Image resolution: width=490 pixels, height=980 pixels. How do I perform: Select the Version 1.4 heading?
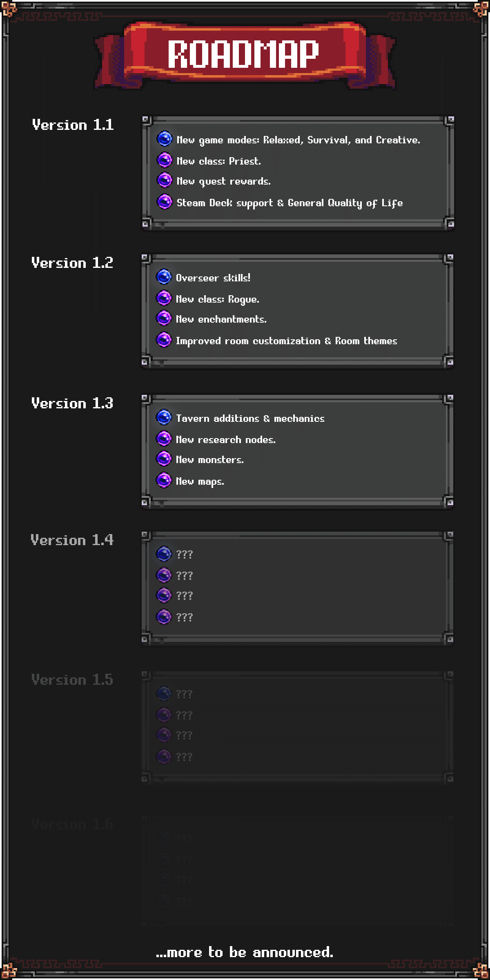click(72, 540)
